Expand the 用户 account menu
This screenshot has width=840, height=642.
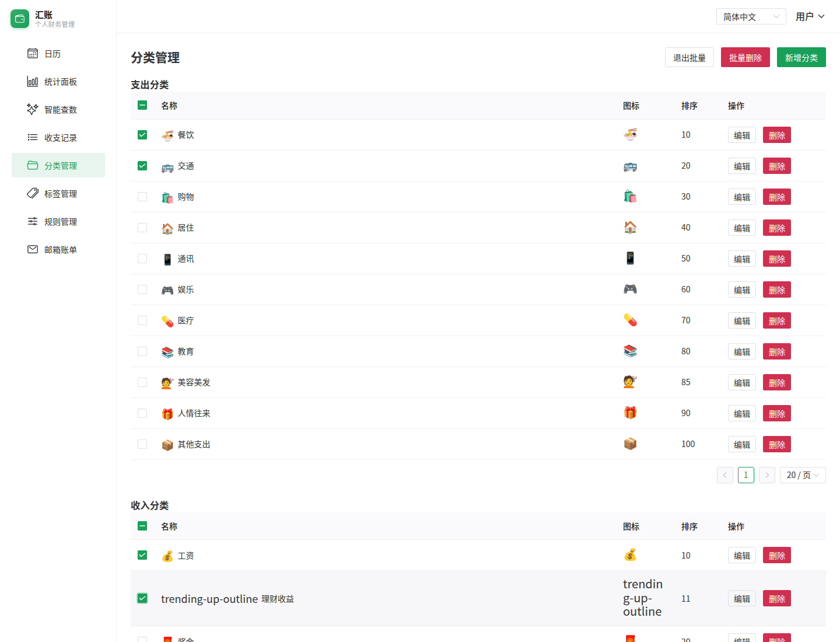coord(810,16)
